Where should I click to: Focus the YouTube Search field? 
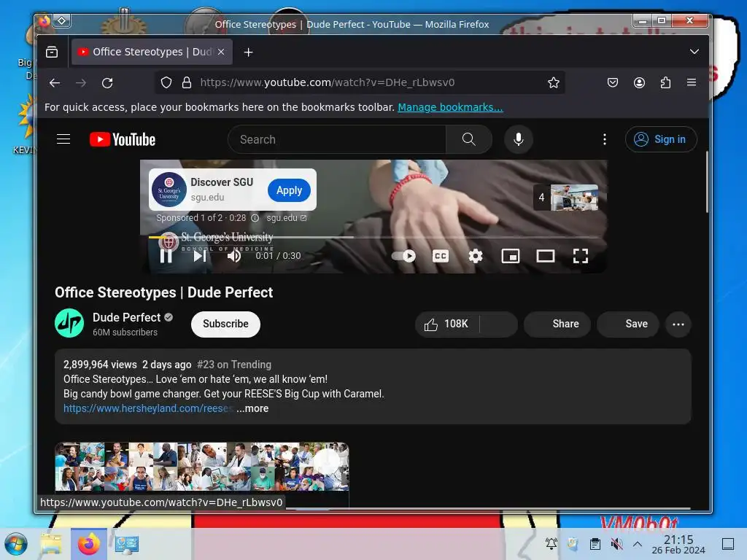(x=337, y=139)
